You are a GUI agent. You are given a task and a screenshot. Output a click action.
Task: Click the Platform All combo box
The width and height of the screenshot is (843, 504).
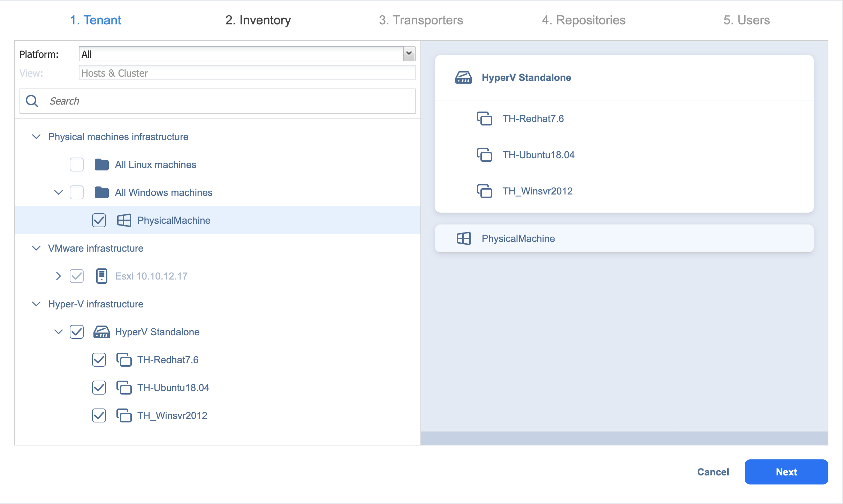tap(247, 54)
